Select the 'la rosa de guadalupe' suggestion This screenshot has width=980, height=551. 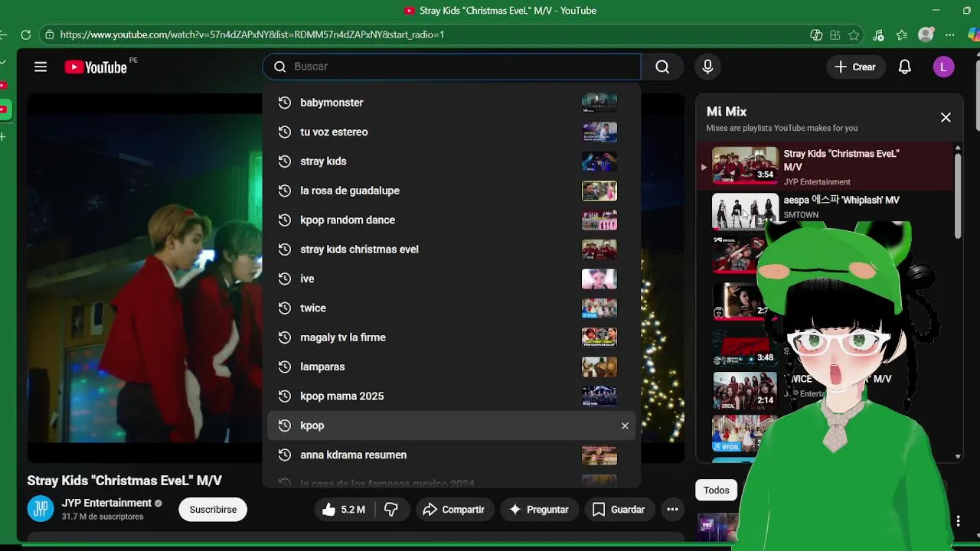coord(452,191)
